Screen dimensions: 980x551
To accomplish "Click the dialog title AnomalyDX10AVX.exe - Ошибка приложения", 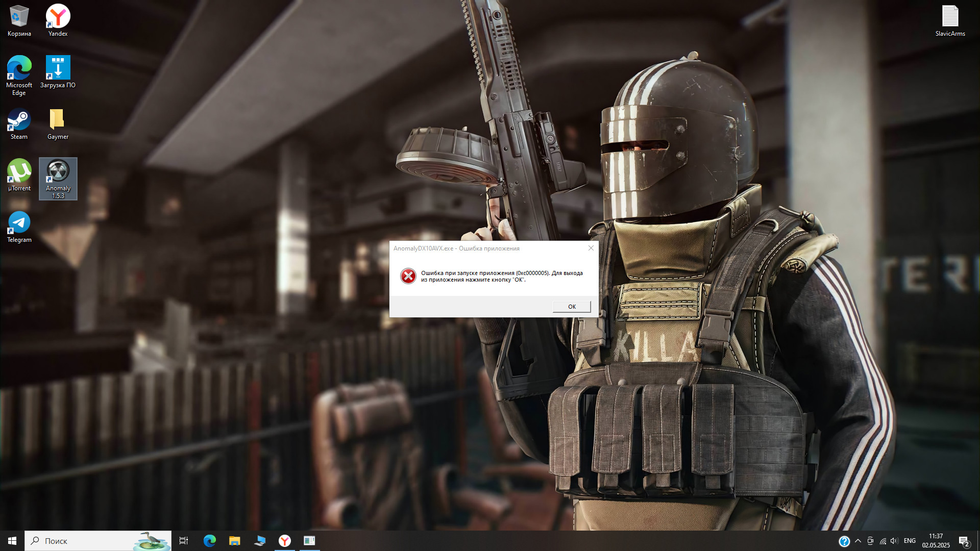I will (x=456, y=248).
